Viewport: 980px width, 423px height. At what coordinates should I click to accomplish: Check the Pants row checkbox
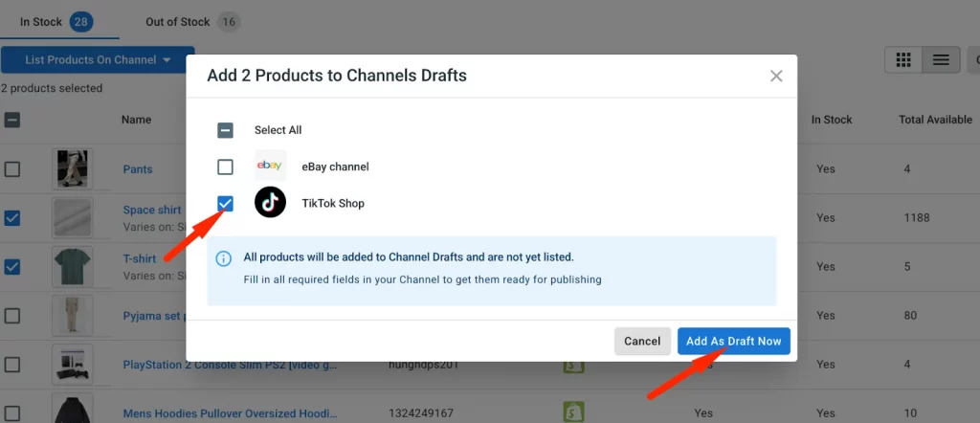coord(12,169)
